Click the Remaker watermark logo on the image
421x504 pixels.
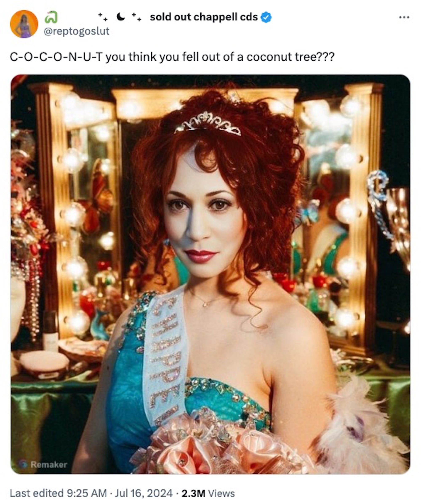[x=43, y=465]
